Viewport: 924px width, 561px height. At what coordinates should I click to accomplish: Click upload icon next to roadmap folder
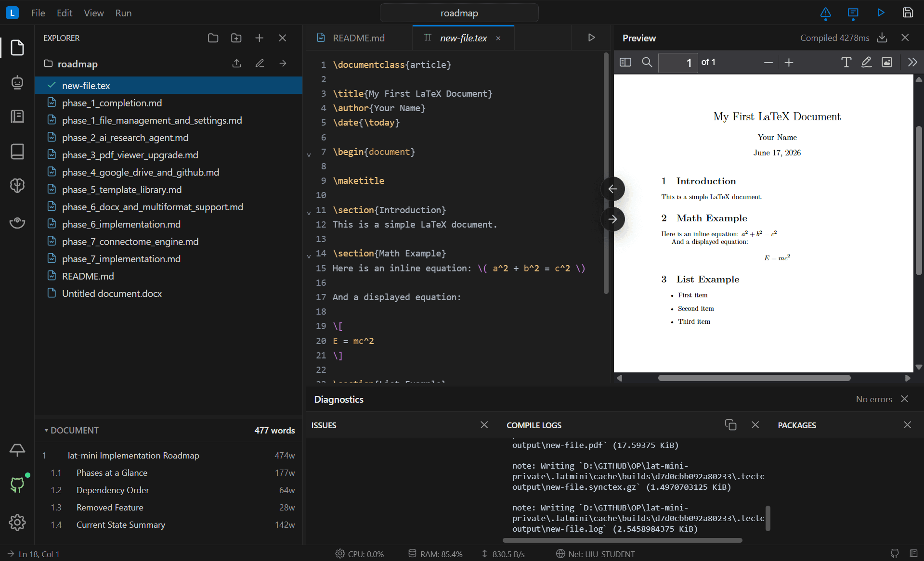click(x=236, y=64)
